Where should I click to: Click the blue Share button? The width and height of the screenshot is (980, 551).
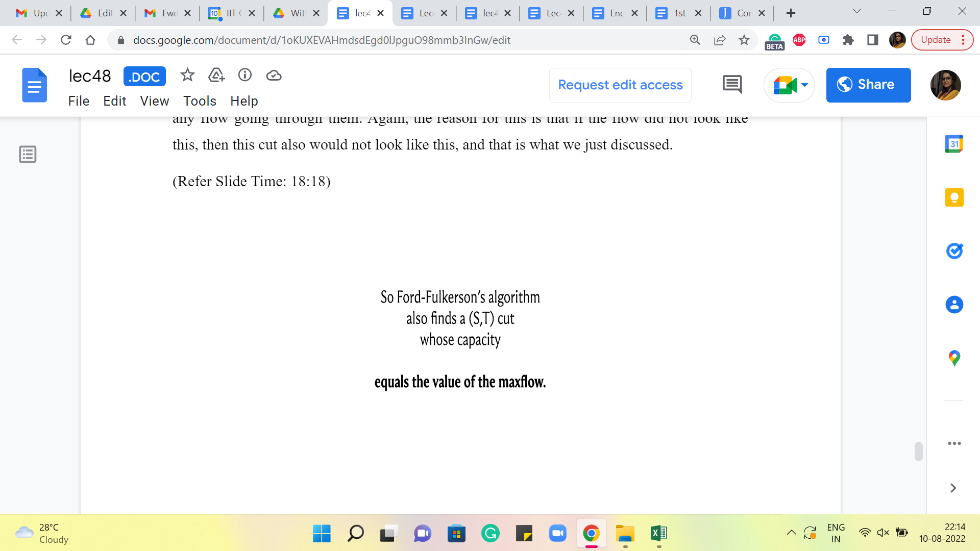tap(868, 85)
